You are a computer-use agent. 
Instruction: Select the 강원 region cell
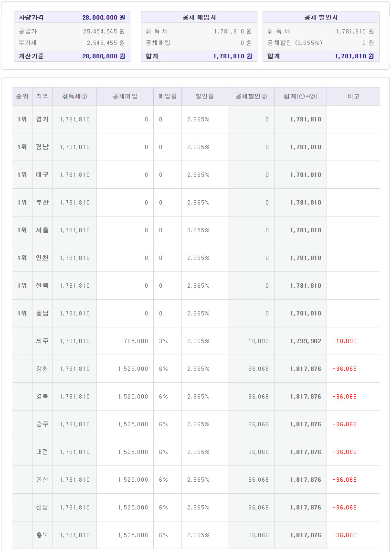[x=42, y=369]
